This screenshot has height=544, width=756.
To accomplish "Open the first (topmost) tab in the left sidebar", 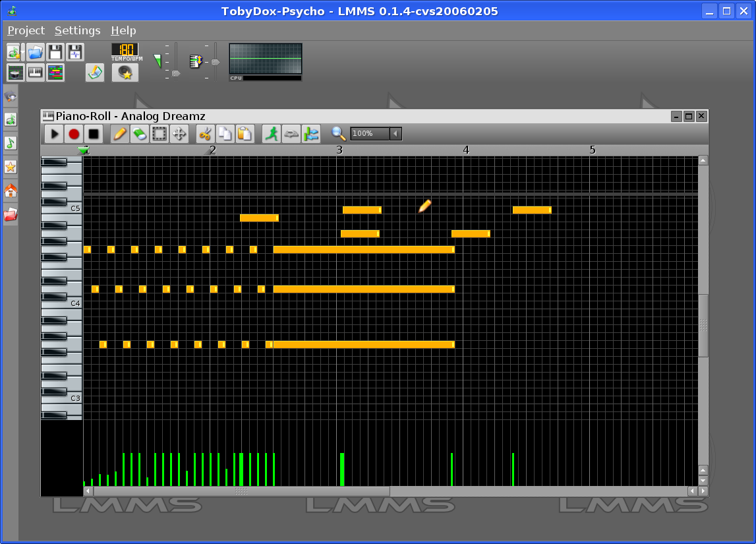I will [x=11, y=96].
